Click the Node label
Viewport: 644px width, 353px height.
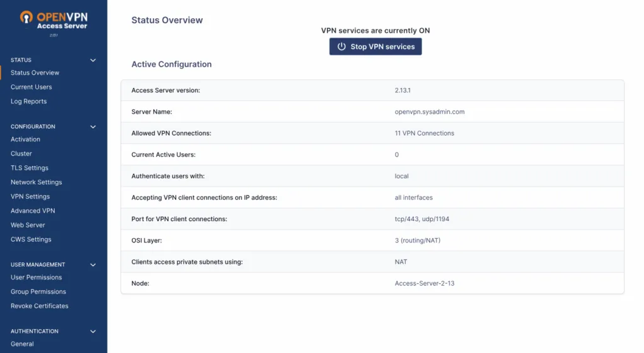tap(140, 283)
